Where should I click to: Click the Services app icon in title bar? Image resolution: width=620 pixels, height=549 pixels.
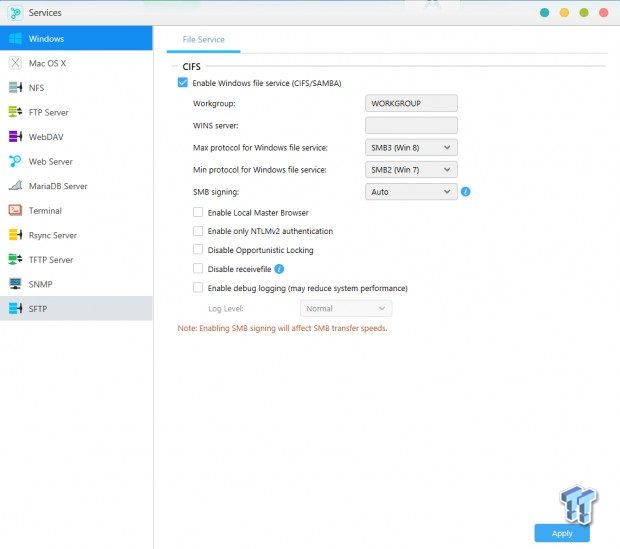pyautogui.click(x=15, y=13)
